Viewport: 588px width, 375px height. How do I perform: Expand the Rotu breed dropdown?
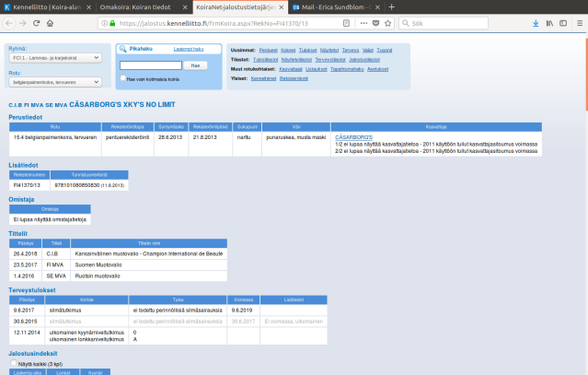(x=56, y=81)
